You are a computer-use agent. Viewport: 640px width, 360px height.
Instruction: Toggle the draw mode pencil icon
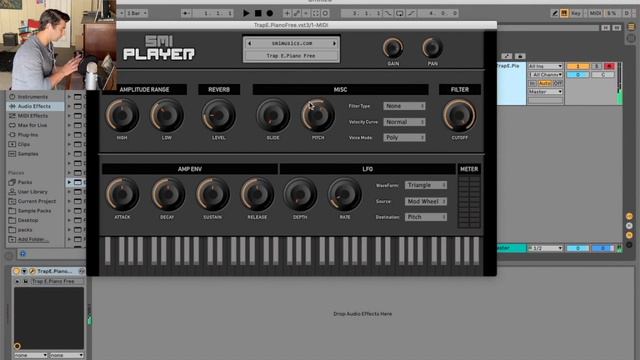click(x=554, y=13)
